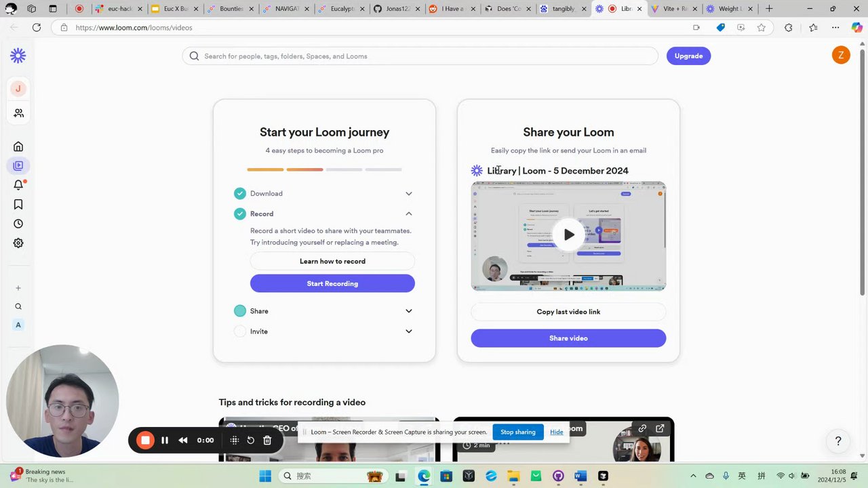This screenshot has width=868, height=488.
Task: Open the Library Loom video title
Action: [x=557, y=171]
